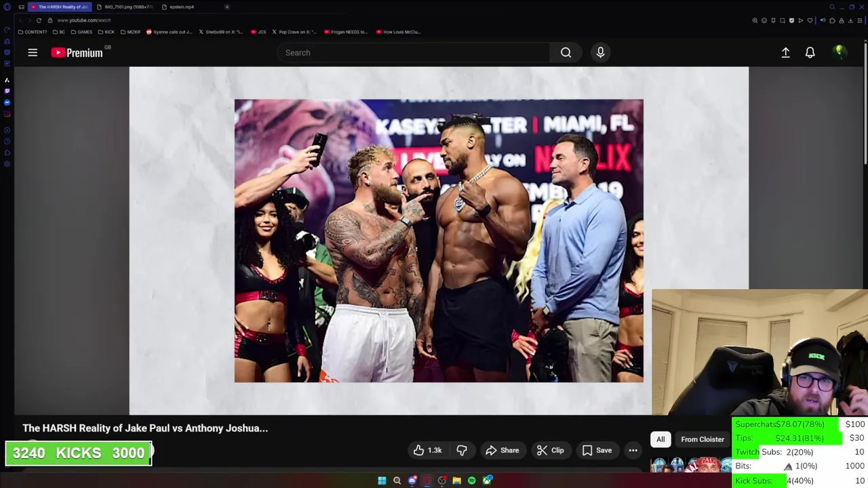Click the video player frame
The width and height of the screenshot is (868, 488).
[439, 241]
